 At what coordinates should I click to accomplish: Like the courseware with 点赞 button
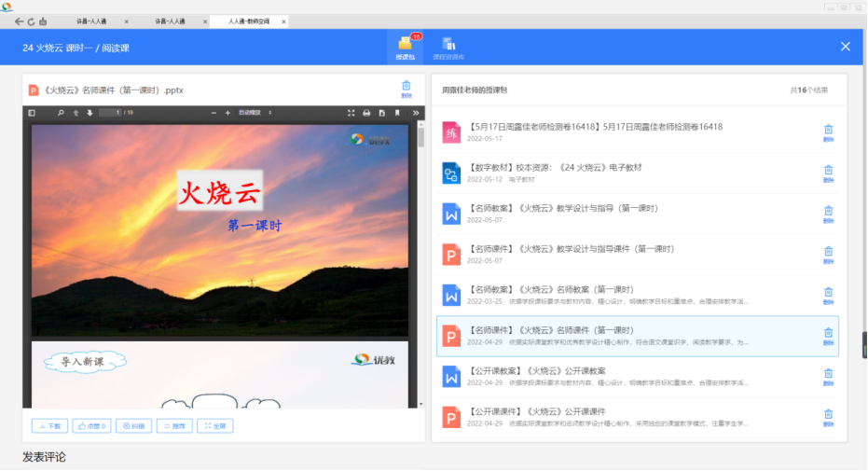click(91, 425)
